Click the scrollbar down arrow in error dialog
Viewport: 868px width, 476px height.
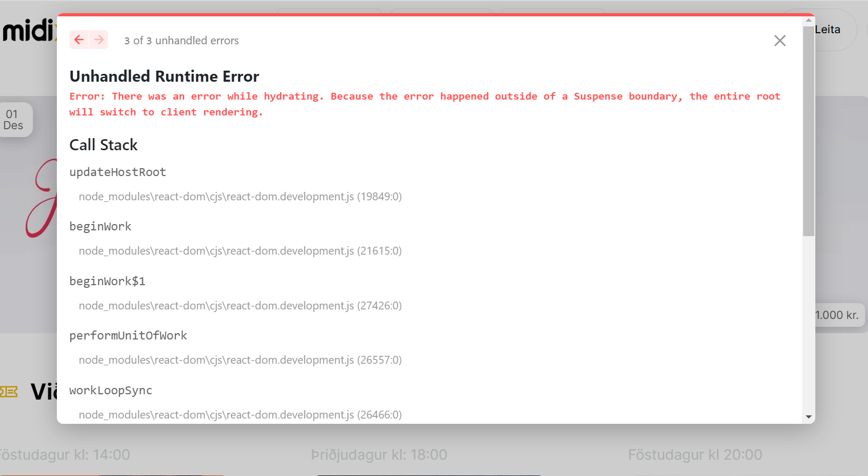808,417
